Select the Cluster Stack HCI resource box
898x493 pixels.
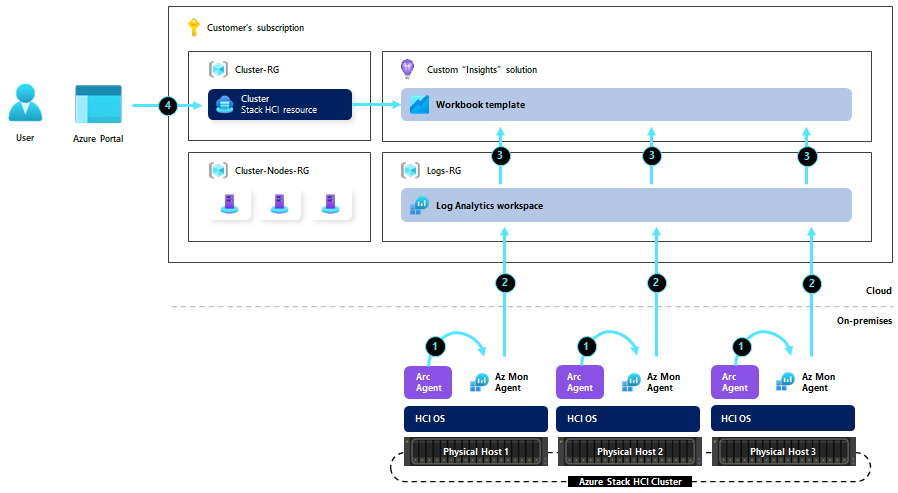point(280,104)
